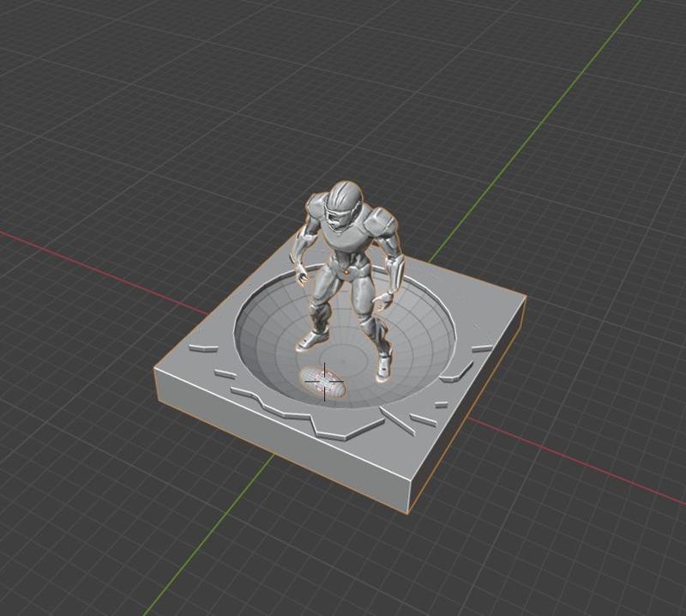
Task: Select the small ellipsoid mesh in the crater
Action: [x=322, y=382]
